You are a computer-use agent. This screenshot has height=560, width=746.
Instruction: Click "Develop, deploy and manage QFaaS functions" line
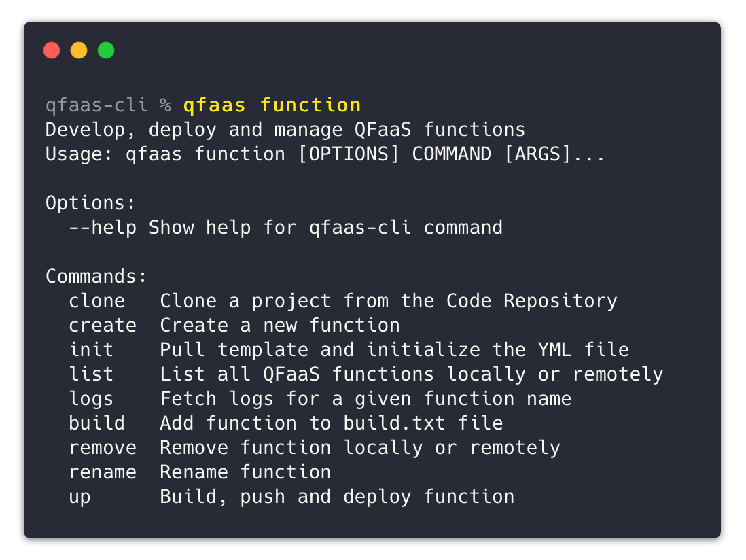tap(285, 130)
